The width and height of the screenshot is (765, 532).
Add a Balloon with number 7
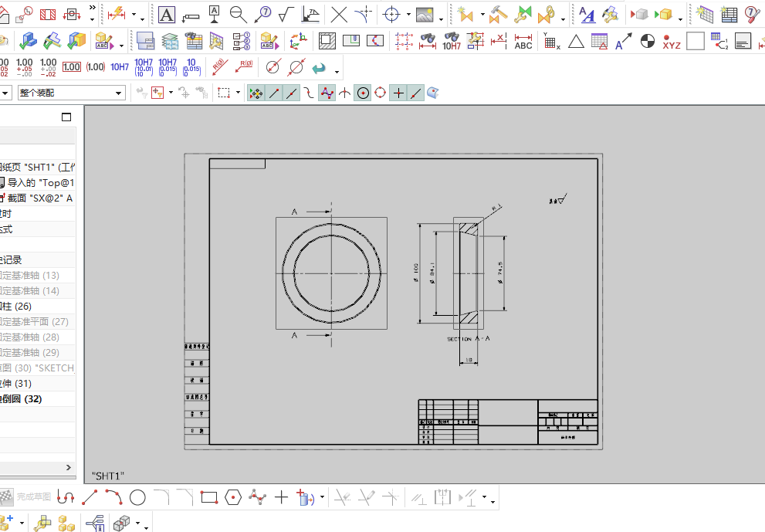coord(262,15)
